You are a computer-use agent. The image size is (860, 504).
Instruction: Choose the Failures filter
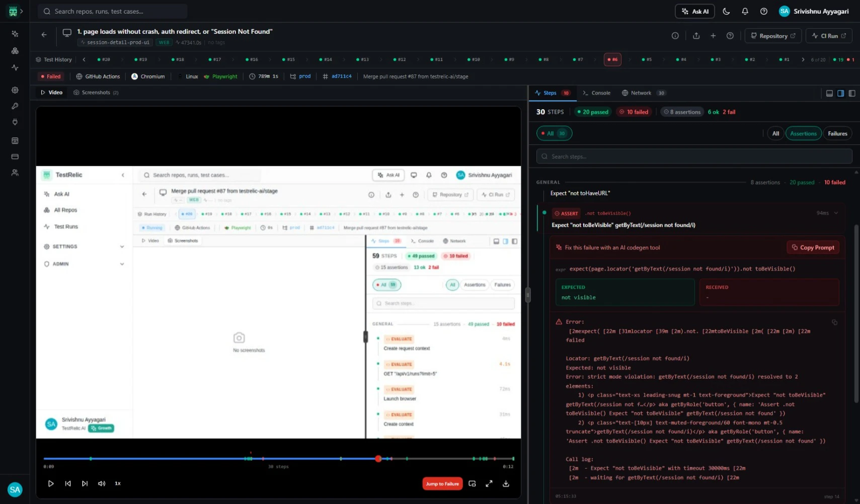tap(837, 133)
